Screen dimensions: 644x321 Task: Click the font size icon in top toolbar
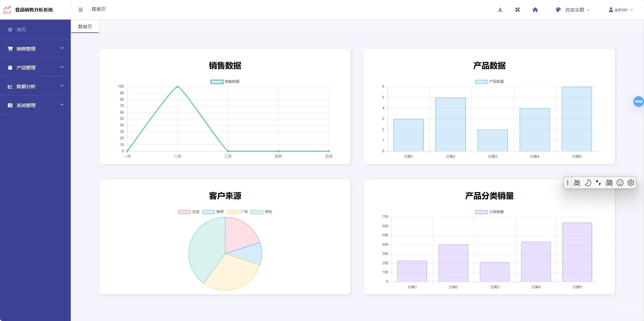500,10
